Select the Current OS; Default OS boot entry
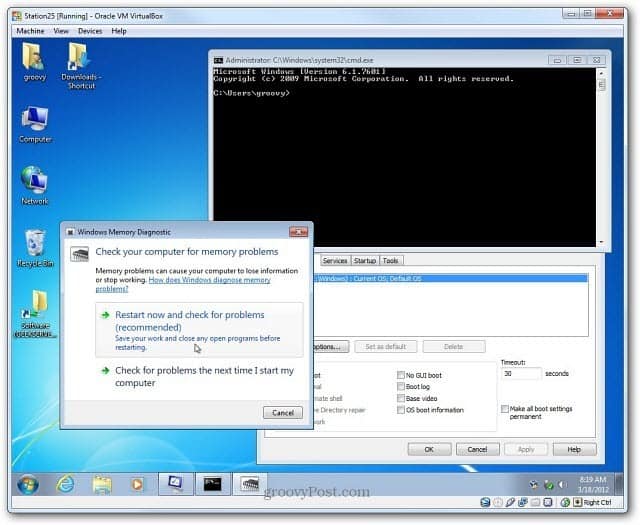 tap(451, 278)
